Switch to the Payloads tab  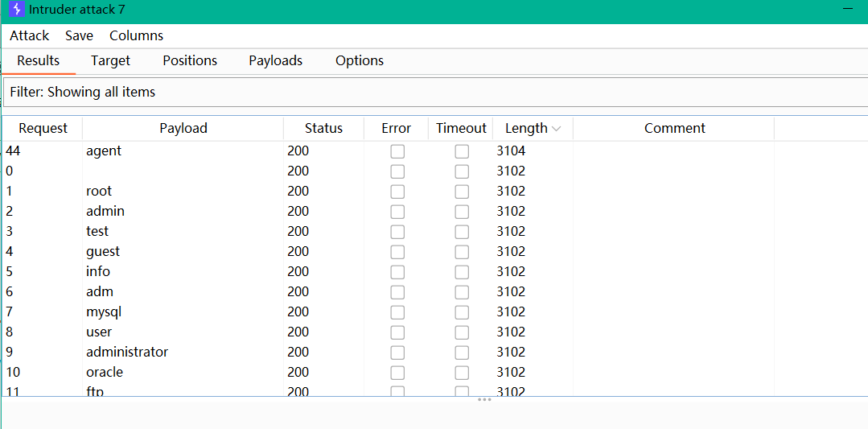pyautogui.click(x=276, y=60)
